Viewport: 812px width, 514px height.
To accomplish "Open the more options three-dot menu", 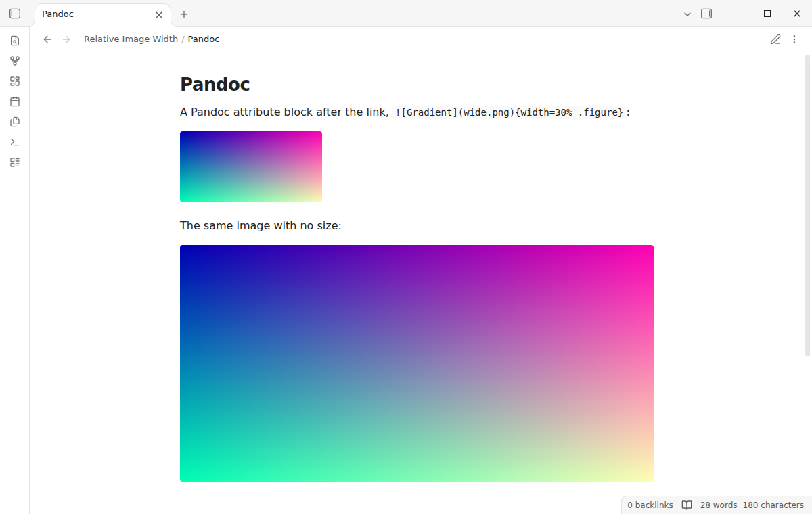I will point(794,39).
